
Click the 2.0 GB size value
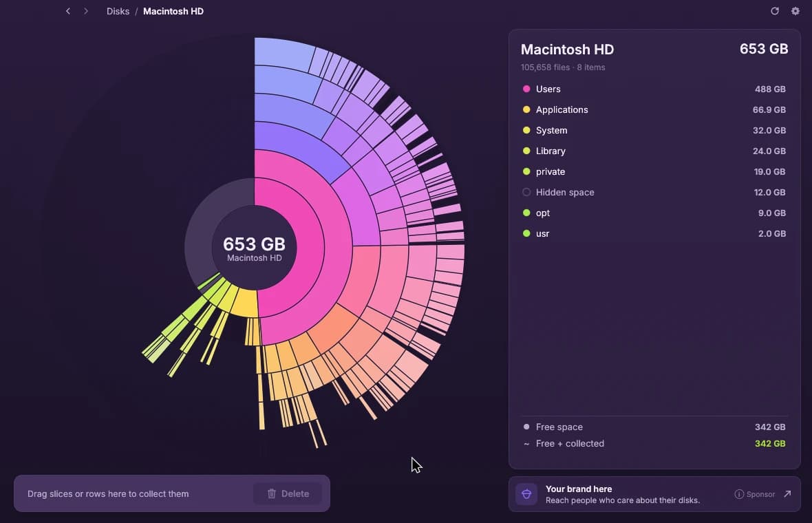pyautogui.click(x=771, y=233)
